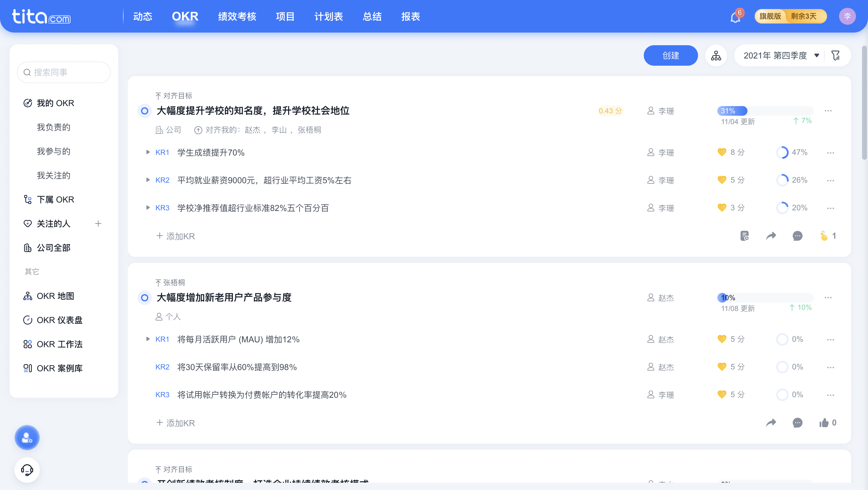Open OKR 仪表盘 in the sidebar
The height and width of the screenshot is (490, 868).
tap(53, 320)
